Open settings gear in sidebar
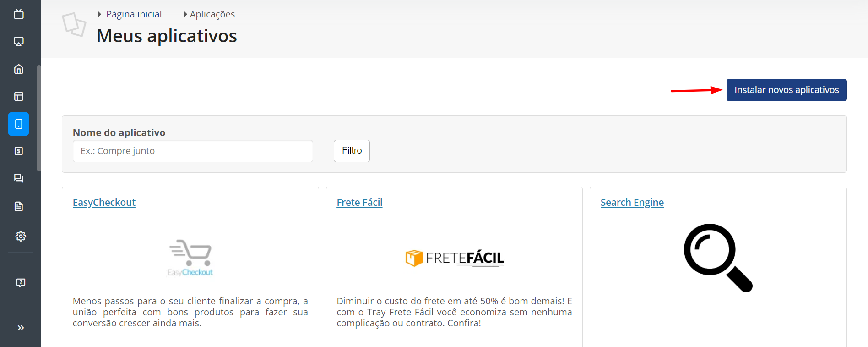 click(x=21, y=236)
